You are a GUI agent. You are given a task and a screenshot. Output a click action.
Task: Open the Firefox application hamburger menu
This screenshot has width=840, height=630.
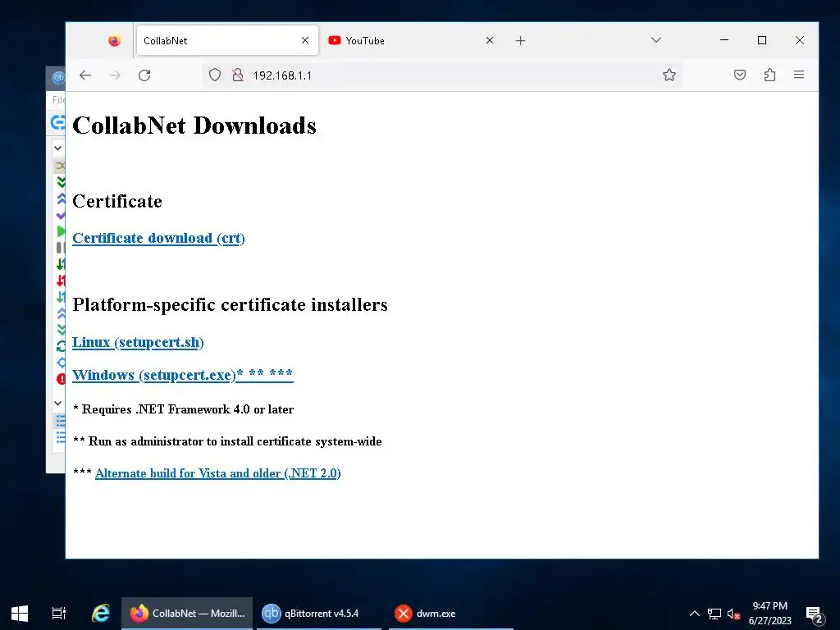point(799,75)
